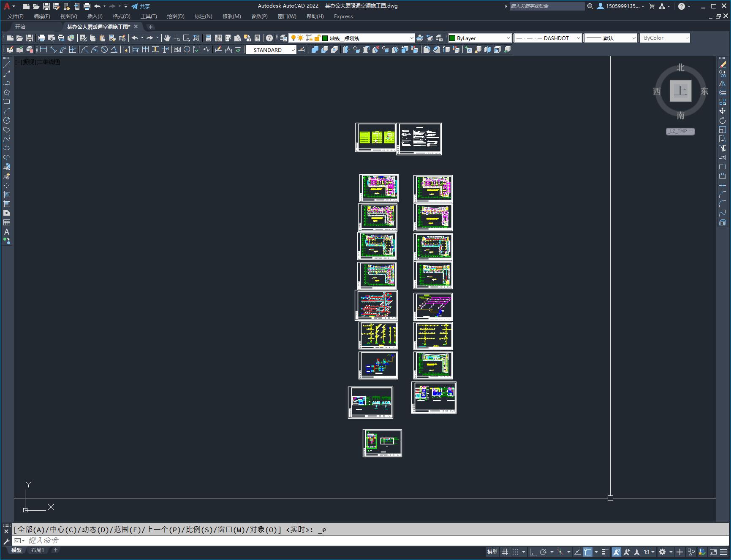Open the Autodesk App Store cart
Viewport: 731px width, 560px height.
652,6
